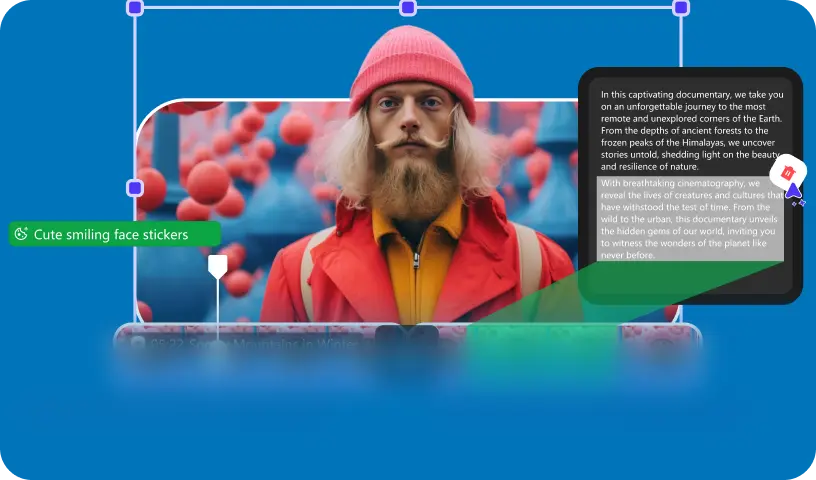Click the white playhead marker on timeline
This screenshot has height=480, width=816.
[217, 265]
